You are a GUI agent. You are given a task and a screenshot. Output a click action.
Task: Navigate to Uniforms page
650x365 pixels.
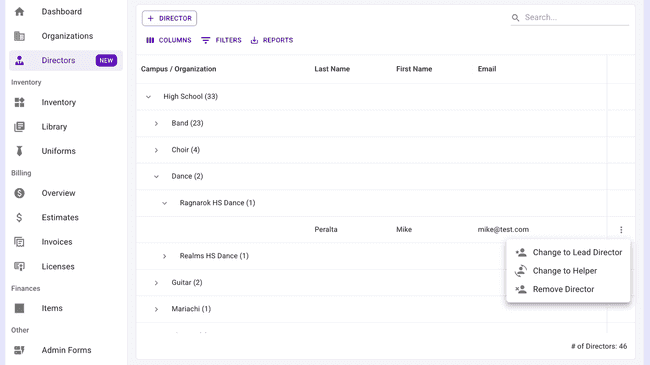click(66, 151)
